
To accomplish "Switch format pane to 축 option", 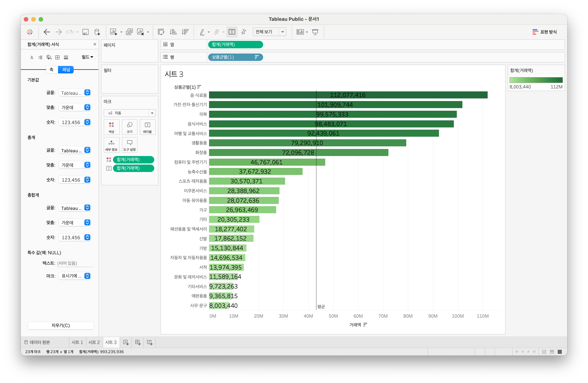I will point(52,70).
